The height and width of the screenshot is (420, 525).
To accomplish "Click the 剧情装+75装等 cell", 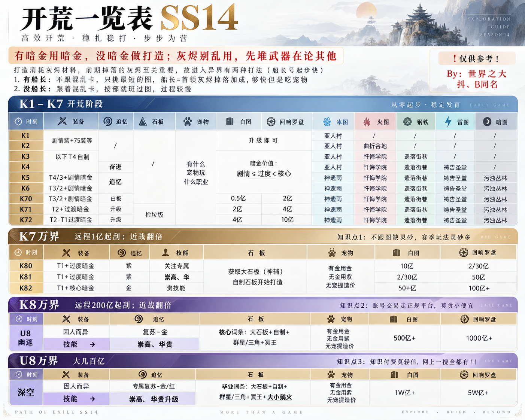I will [x=72, y=140].
